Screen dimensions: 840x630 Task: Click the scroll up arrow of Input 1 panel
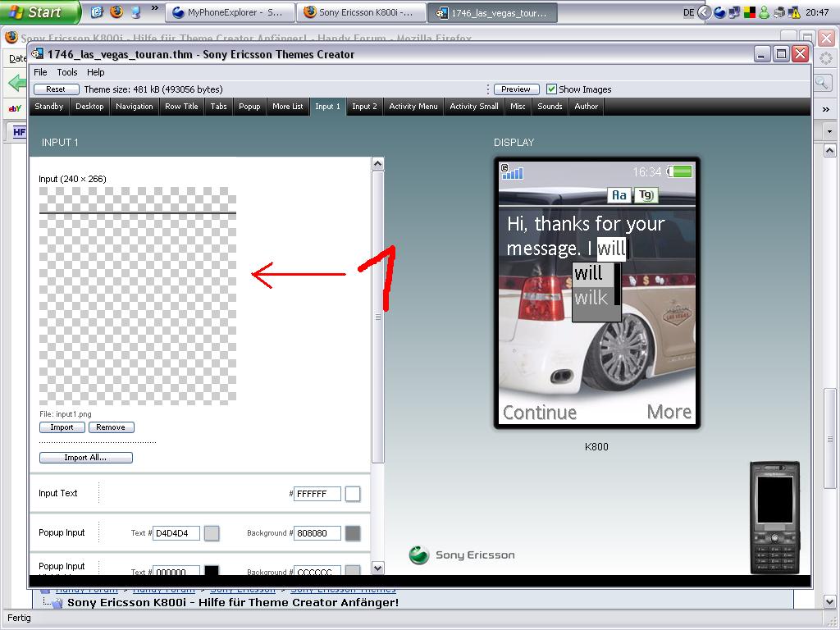377,163
